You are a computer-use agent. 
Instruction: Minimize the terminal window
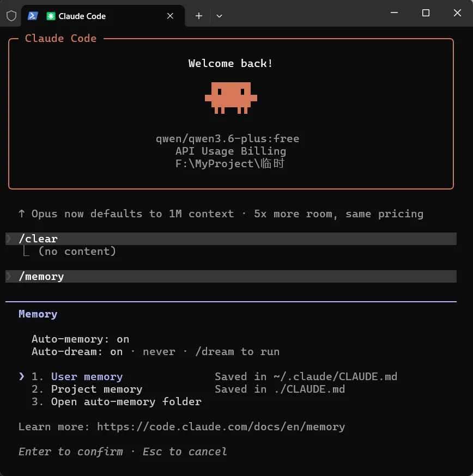[394, 13]
